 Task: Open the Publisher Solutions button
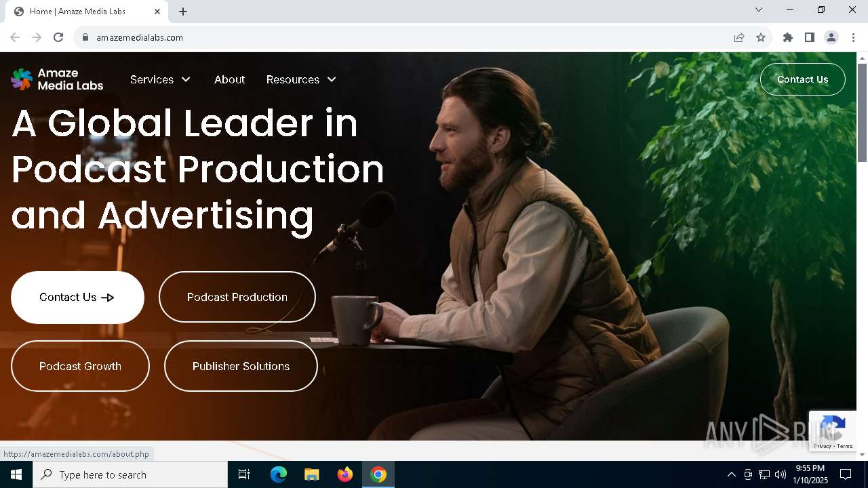241,366
